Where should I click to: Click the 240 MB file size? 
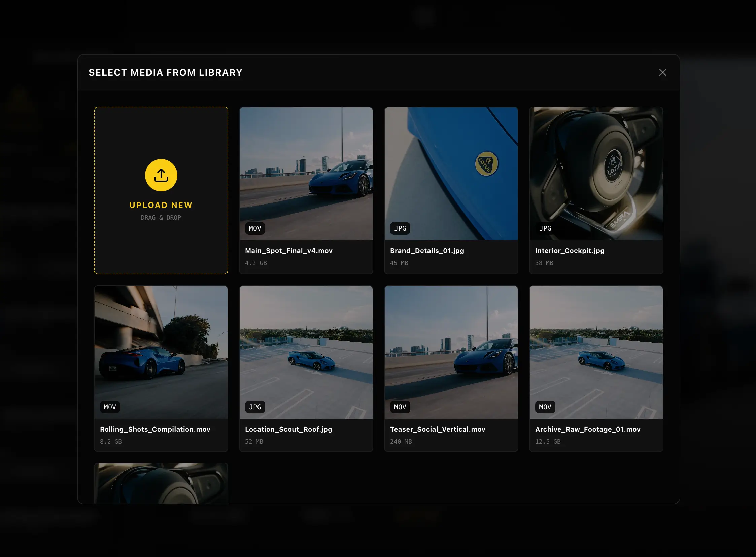coord(401,442)
